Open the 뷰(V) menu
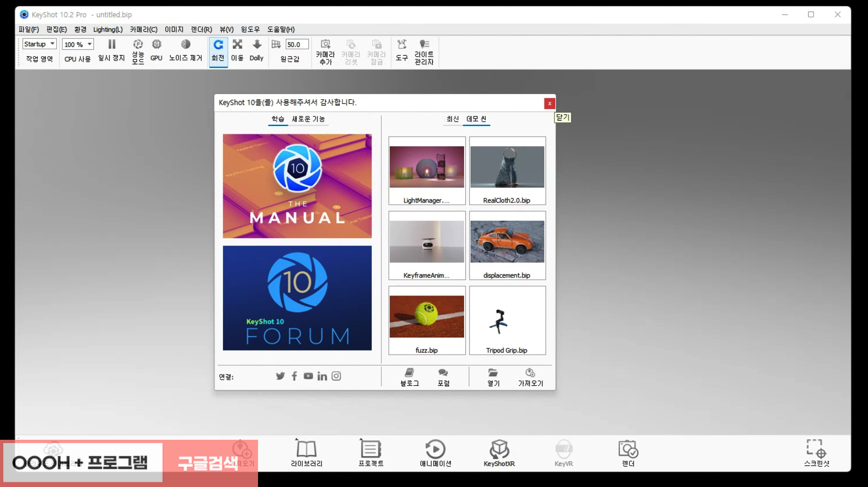The height and width of the screenshot is (487, 868). 227,29
